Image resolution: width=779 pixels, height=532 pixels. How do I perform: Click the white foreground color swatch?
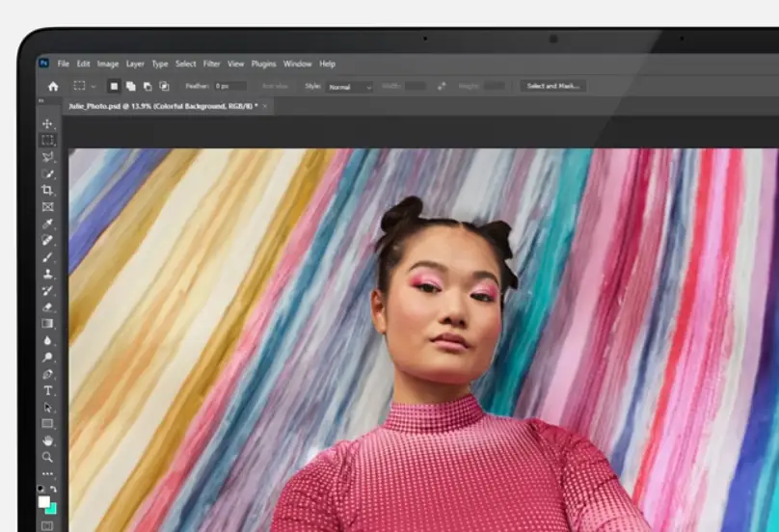coord(43,501)
